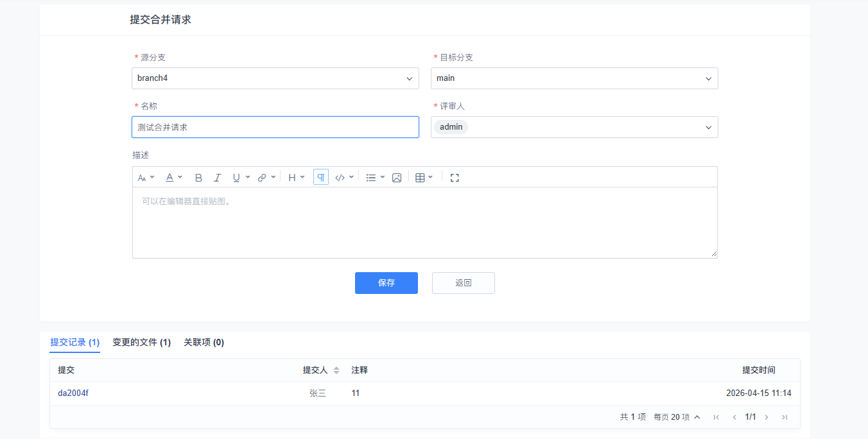Image resolution: width=868 pixels, height=439 pixels.
Task: Expand the 目标分支 main dropdown
Action: (574, 78)
